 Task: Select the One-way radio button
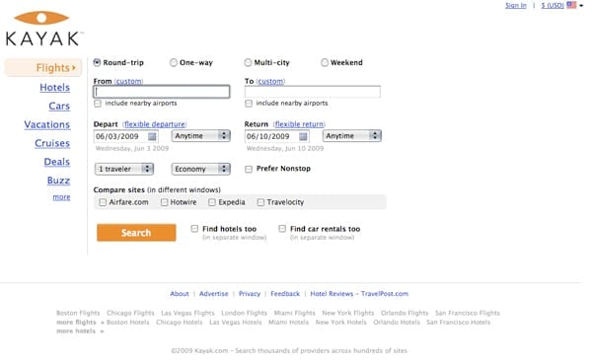click(x=174, y=63)
